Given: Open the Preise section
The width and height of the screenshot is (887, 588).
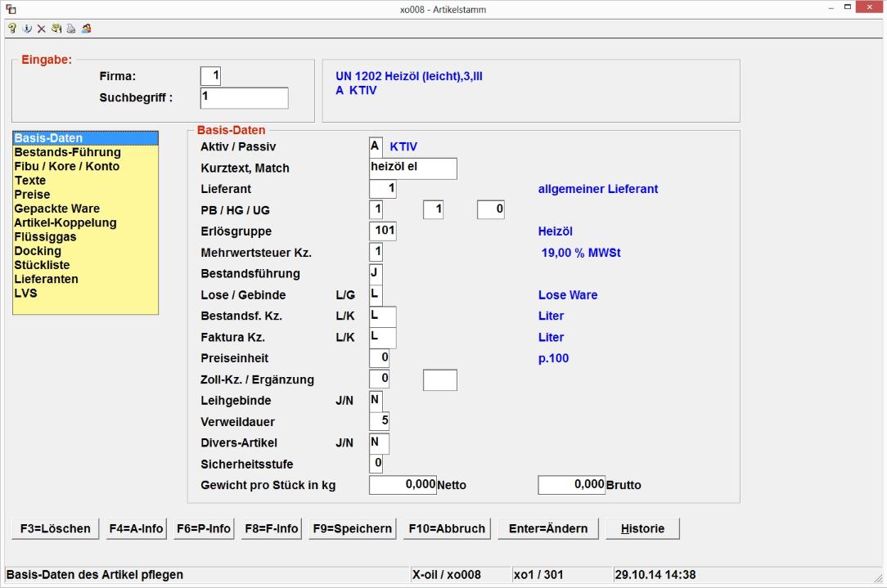Looking at the screenshot, I should (85, 195).
